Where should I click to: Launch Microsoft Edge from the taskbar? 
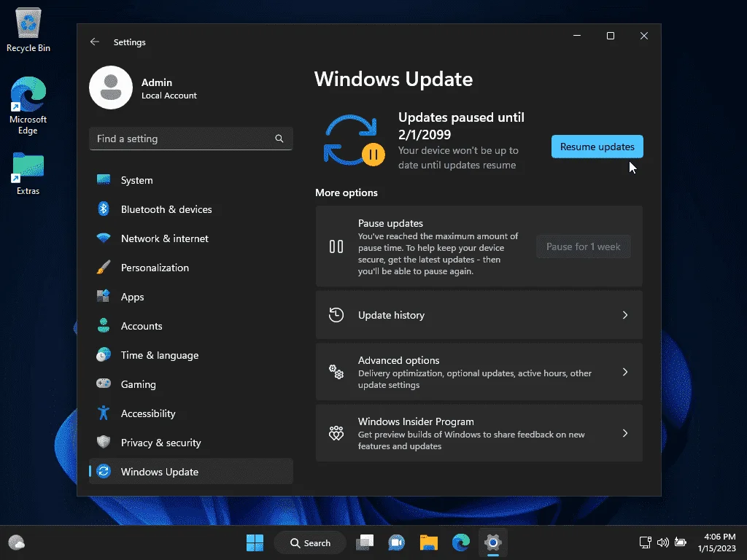[461, 542]
